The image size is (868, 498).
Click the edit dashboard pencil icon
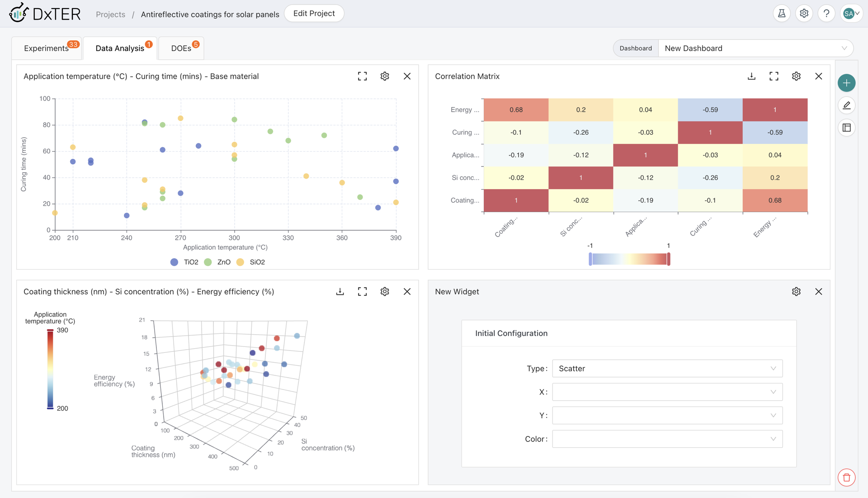846,105
